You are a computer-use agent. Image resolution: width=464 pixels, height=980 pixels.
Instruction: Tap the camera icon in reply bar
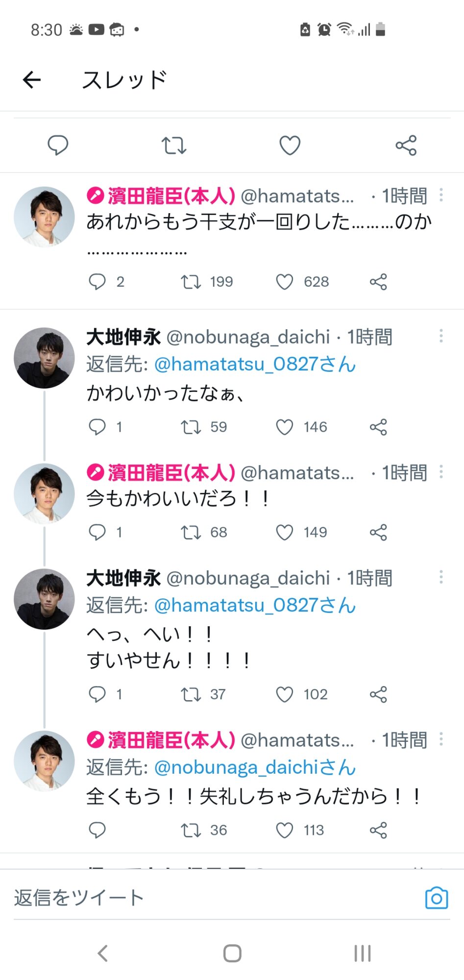pos(437,898)
